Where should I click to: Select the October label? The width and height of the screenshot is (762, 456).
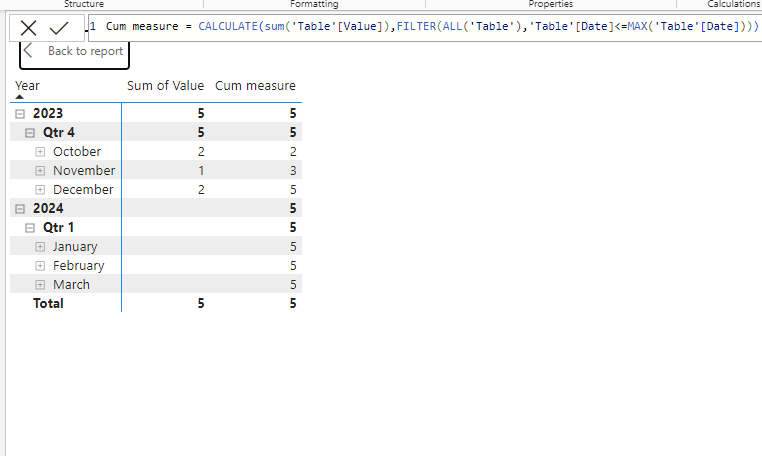point(77,151)
